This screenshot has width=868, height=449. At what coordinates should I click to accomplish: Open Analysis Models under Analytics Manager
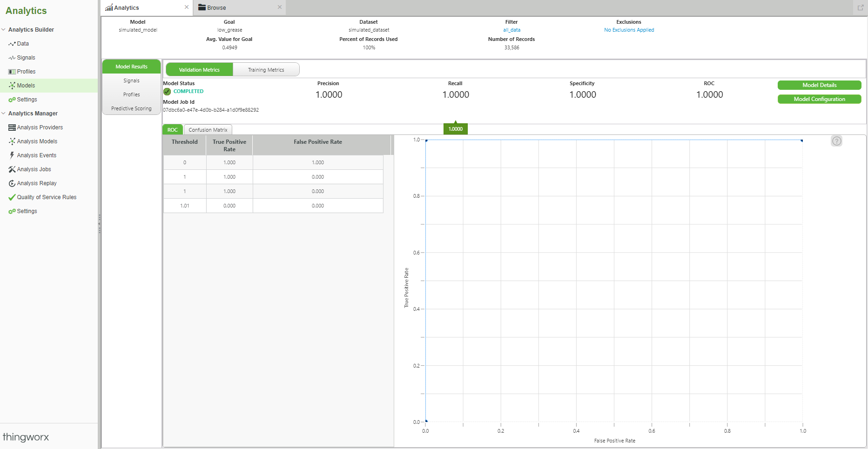click(x=13, y=141)
